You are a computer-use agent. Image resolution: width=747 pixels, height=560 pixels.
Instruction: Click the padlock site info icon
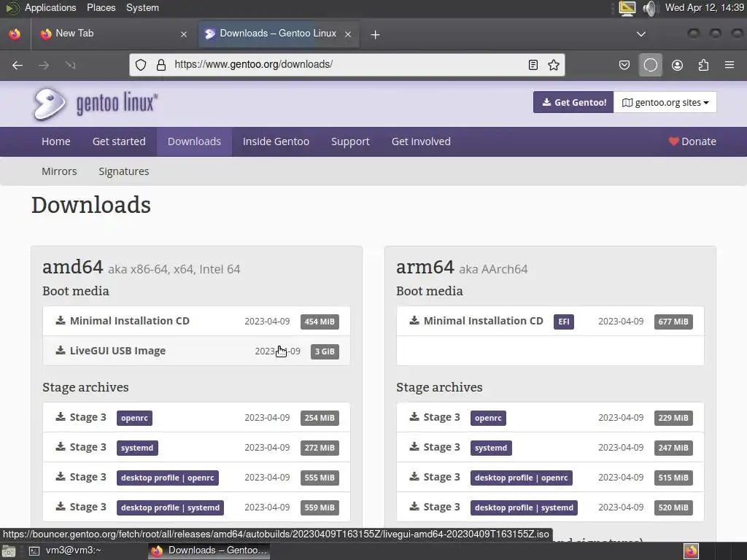161,65
